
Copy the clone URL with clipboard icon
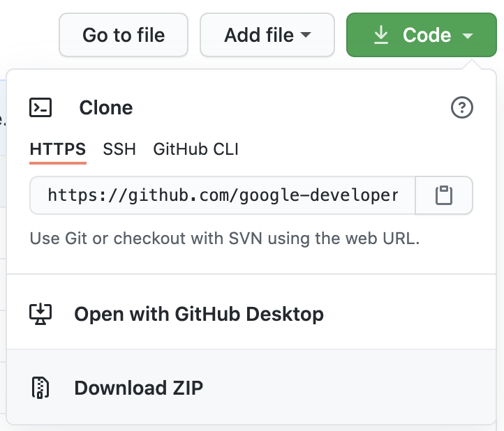[x=444, y=195]
